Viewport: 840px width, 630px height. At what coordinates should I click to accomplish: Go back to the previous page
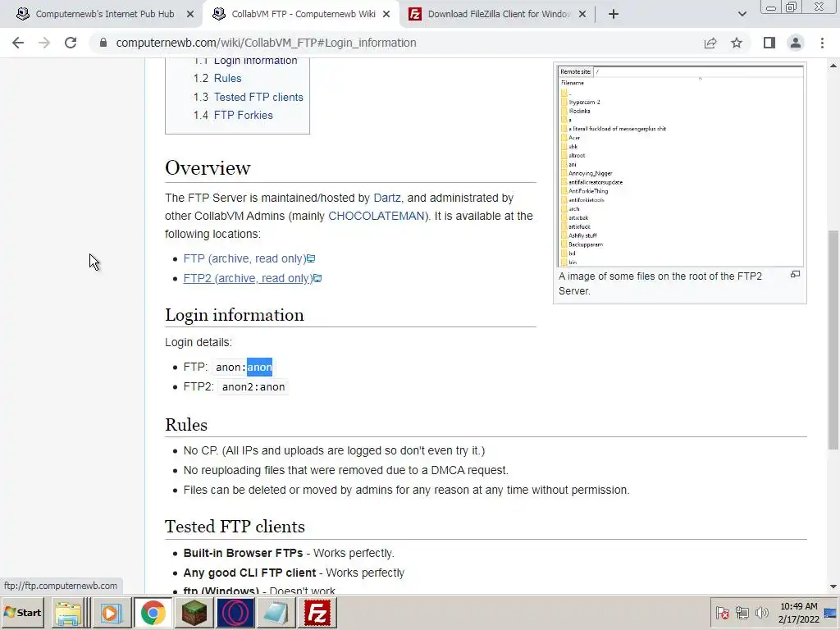tap(18, 43)
